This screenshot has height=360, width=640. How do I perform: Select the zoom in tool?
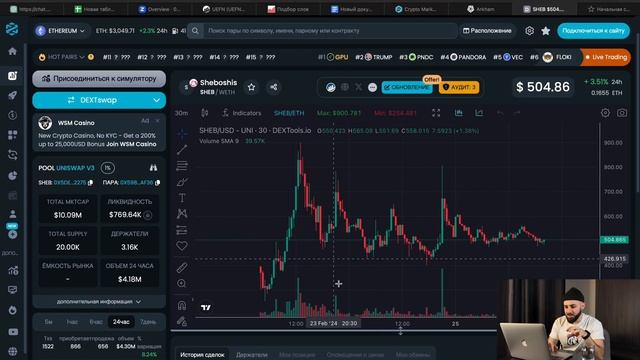click(182, 283)
